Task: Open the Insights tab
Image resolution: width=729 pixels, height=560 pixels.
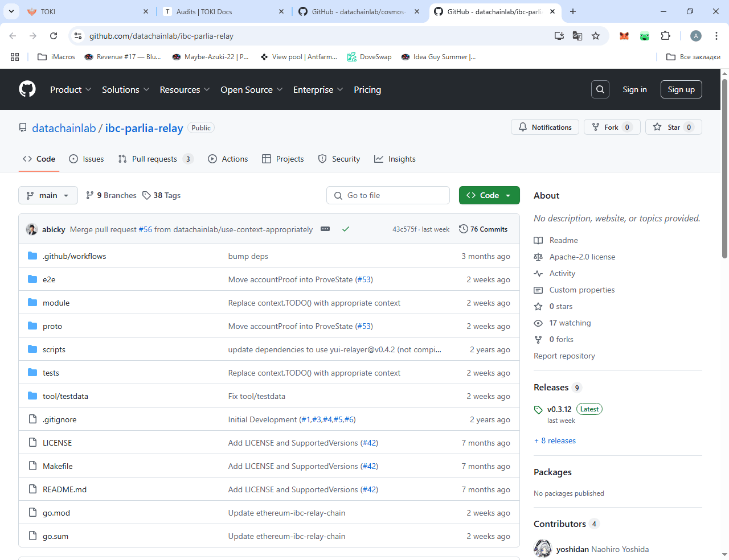Action: [x=395, y=159]
